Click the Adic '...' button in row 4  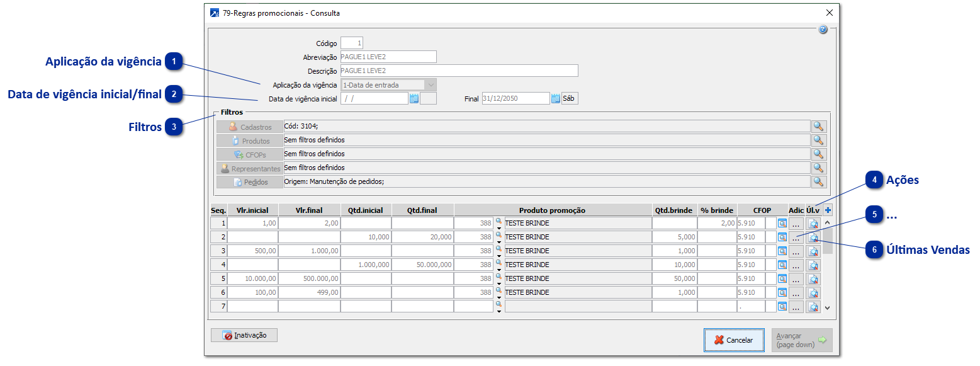(796, 265)
